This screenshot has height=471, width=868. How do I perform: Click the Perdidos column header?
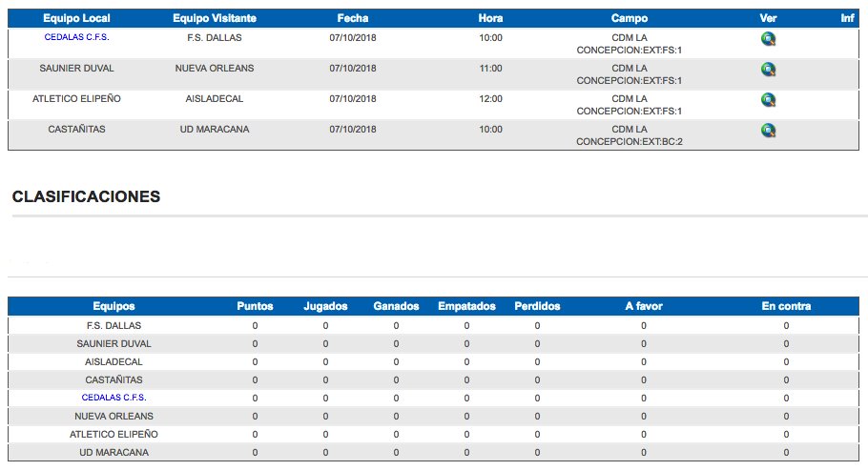point(538,306)
